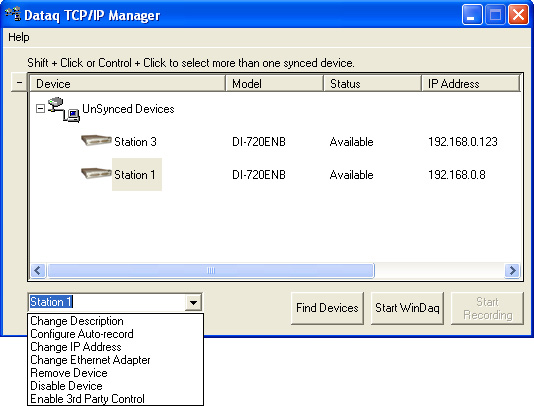Click the Station 1 device icon
Viewport: 534px width, 406px height.
[96, 173]
